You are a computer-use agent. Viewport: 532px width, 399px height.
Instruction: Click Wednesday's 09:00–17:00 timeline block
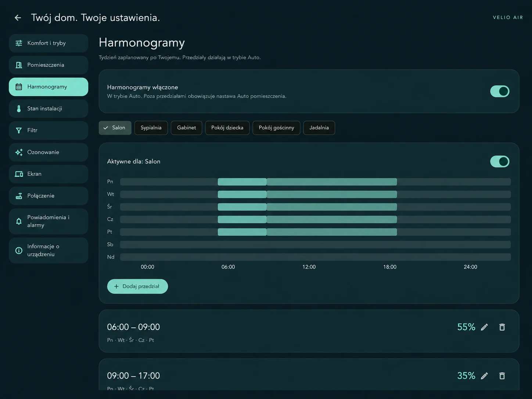pos(332,207)
